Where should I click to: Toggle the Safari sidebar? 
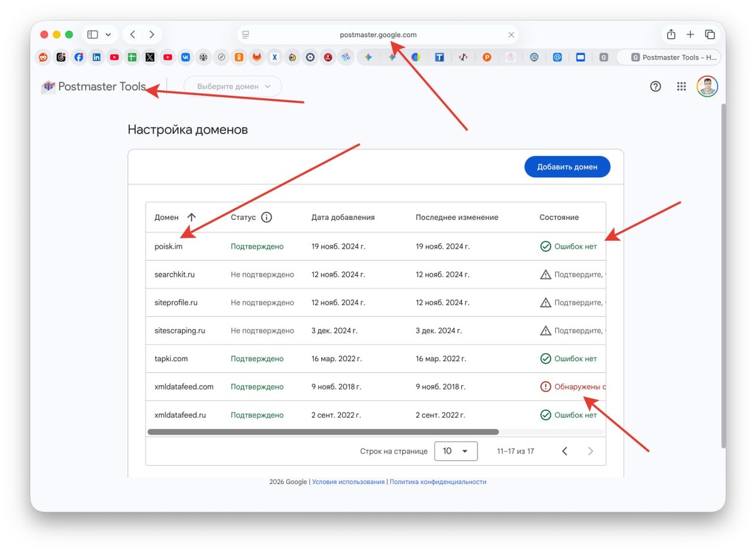93,35
